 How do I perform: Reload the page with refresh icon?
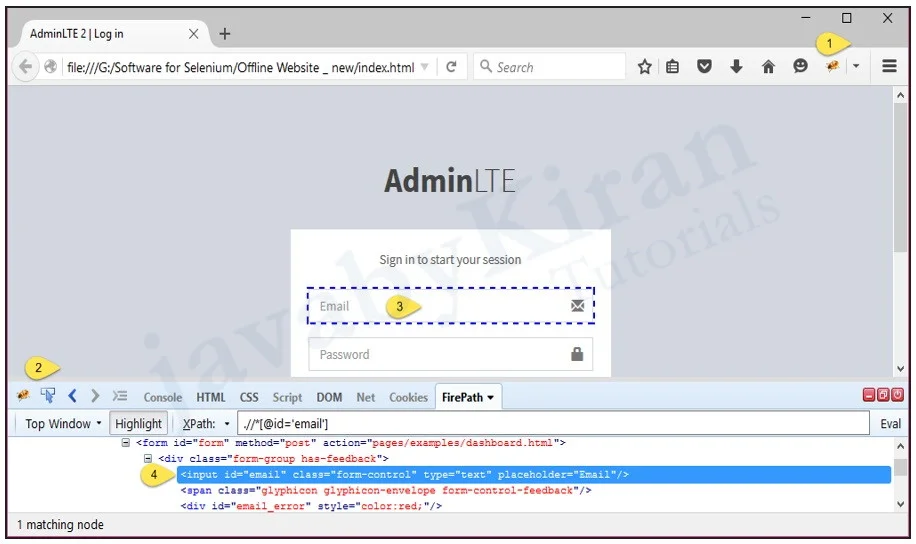451,67
